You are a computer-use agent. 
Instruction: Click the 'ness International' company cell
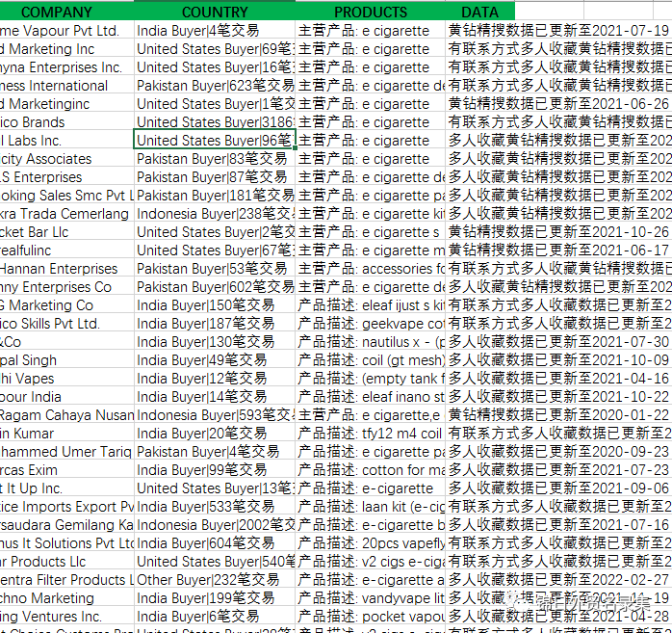coord(66,86)
